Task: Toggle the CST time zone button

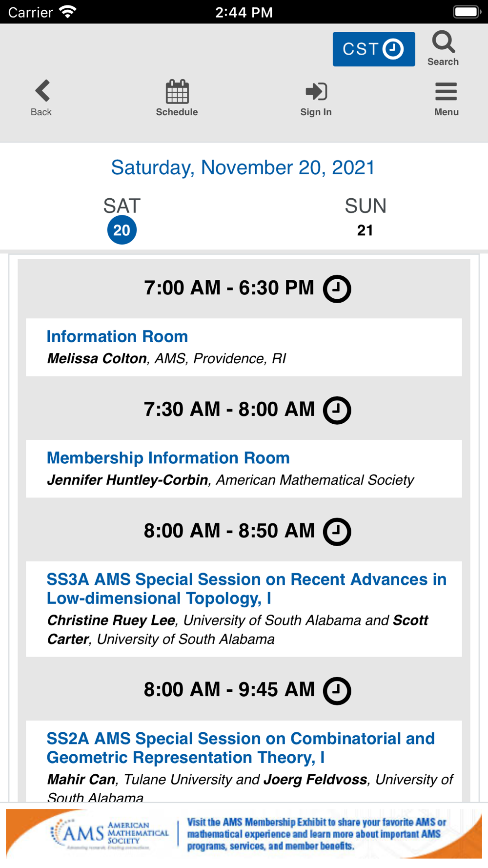Action: (x=374, y=49)
